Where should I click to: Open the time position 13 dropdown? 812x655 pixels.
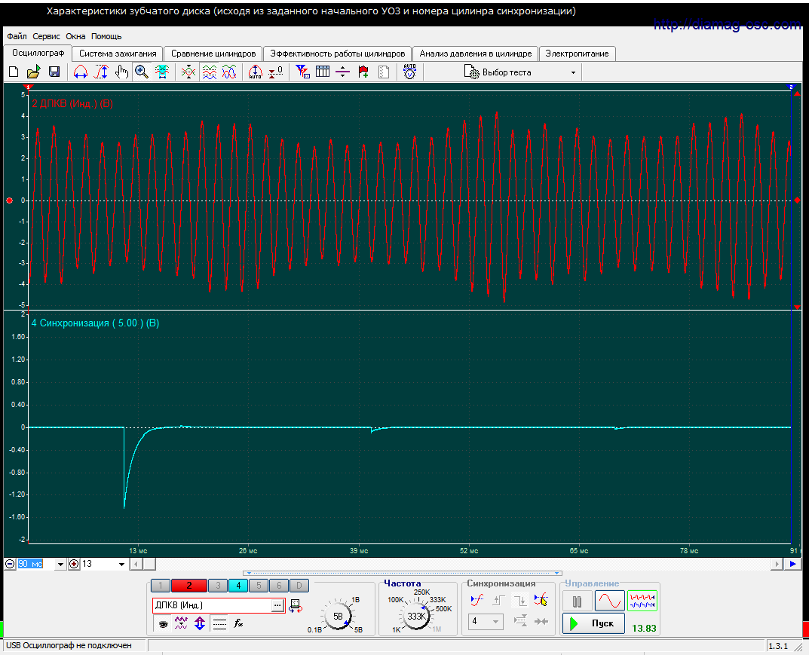click(121, 565)
